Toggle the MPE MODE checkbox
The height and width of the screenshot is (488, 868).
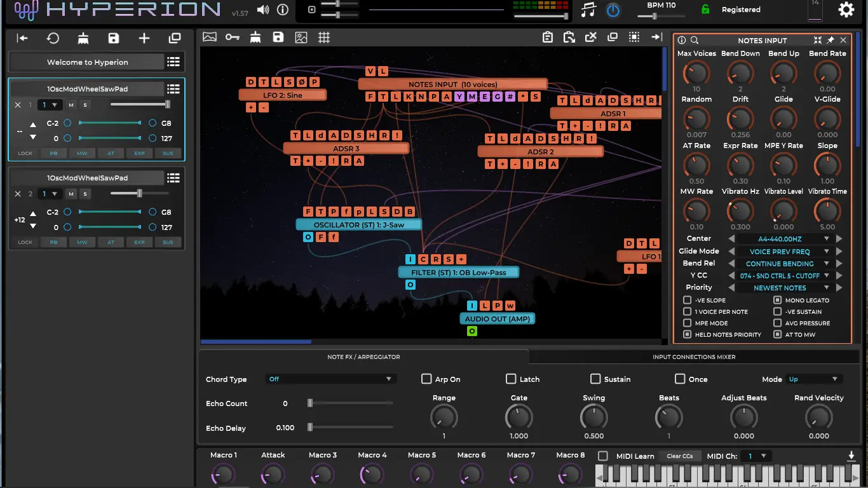[x=687, y=323]
